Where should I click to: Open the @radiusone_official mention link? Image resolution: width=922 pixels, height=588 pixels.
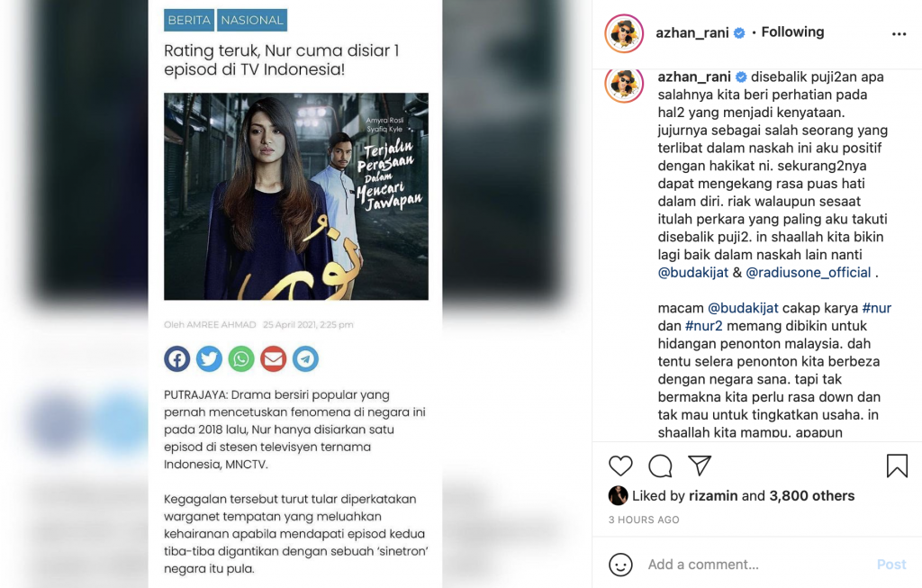coord(808,273)
